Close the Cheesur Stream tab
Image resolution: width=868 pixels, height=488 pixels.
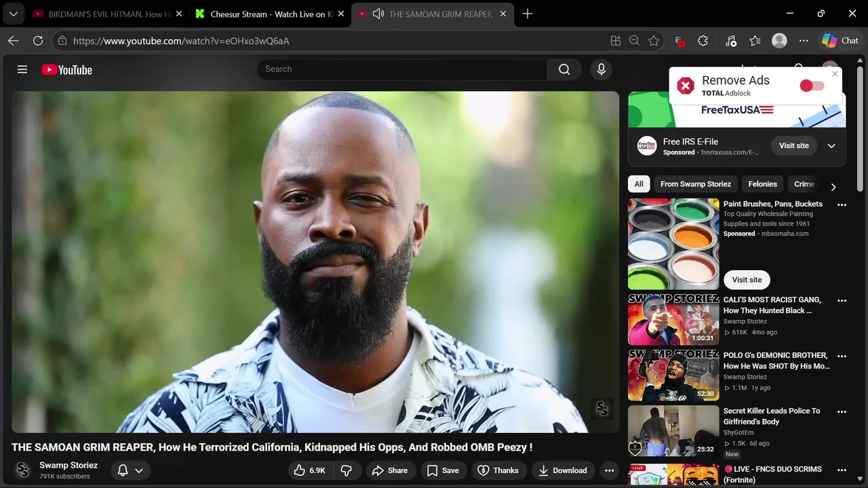(x=341, y=14)
